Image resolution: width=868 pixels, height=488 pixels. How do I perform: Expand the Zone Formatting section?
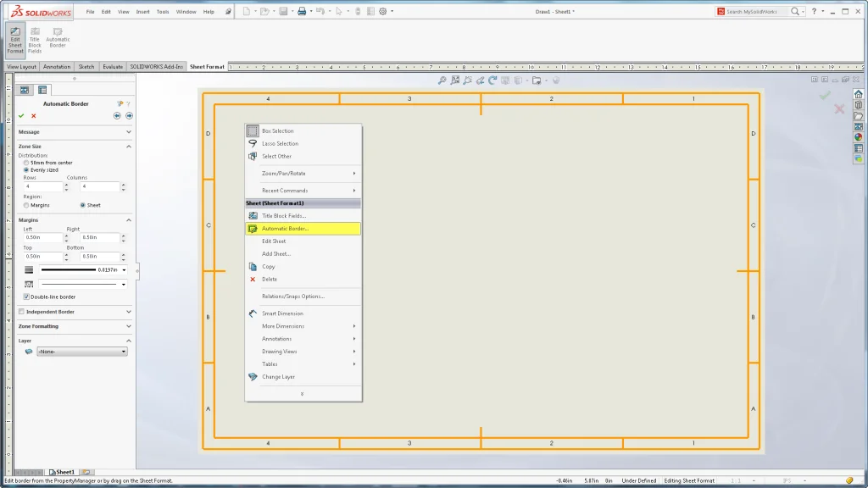pos(129,326)
